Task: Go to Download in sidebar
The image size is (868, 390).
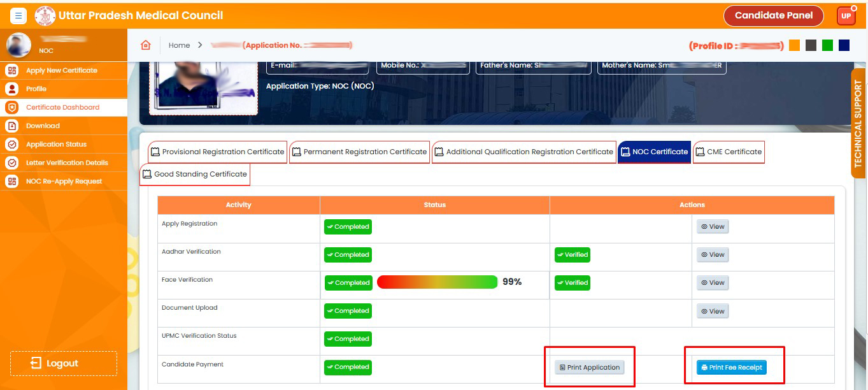Action: click(43, 126)
